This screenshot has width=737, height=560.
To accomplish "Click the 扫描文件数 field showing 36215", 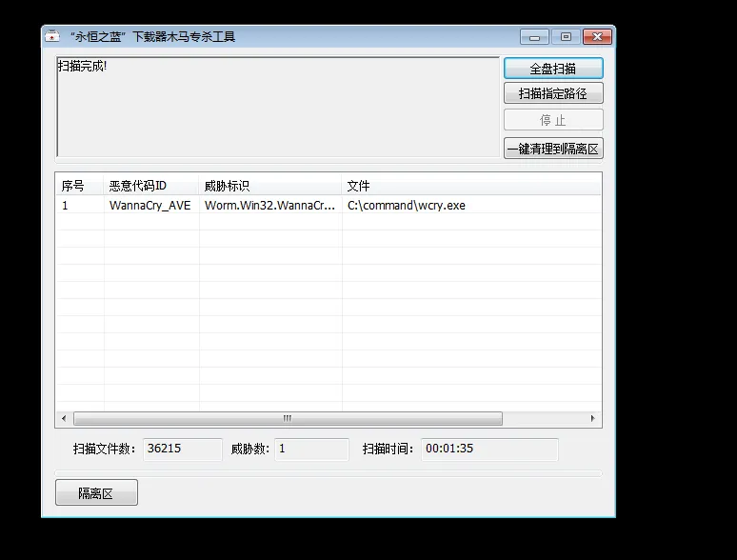I will coord(183,449).
